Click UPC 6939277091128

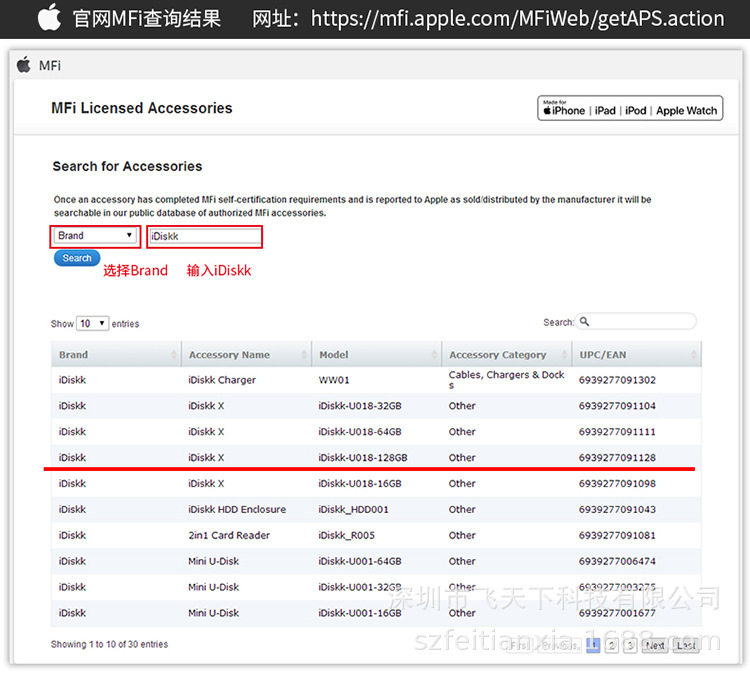click(x=617, y=457)
